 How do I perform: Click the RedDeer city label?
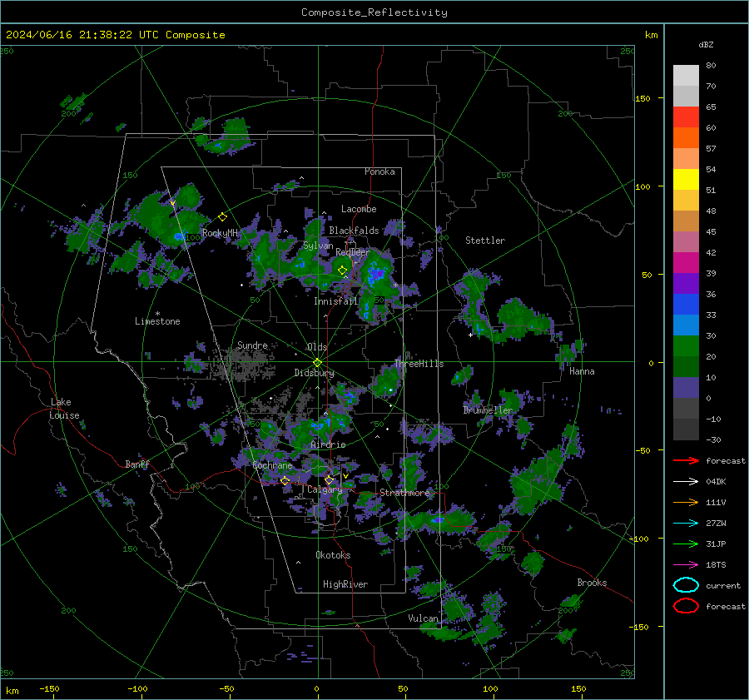tap(353, 252)
